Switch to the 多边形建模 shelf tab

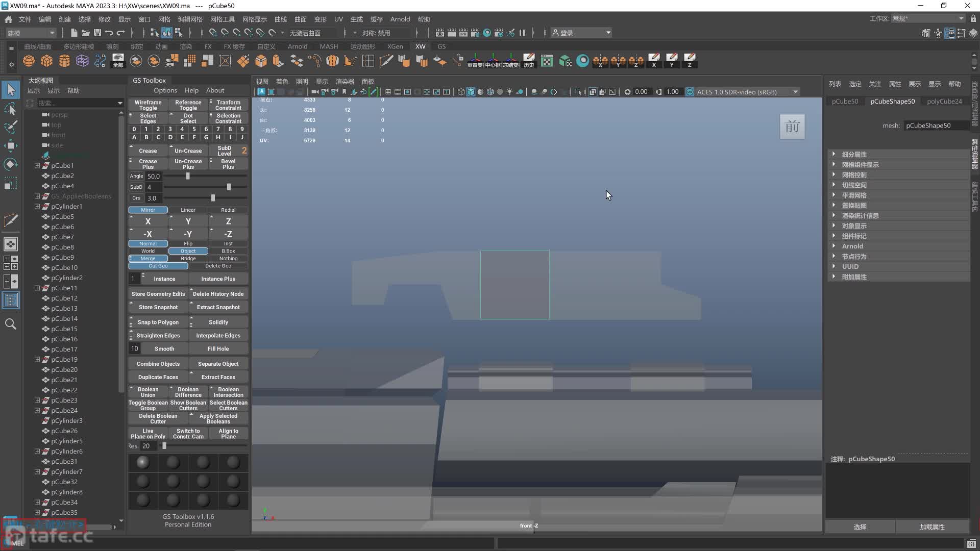click(79, 46)
